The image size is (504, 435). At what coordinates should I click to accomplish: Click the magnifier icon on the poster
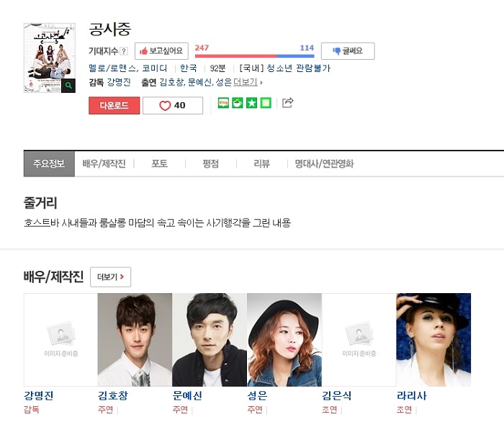[68, 86]
